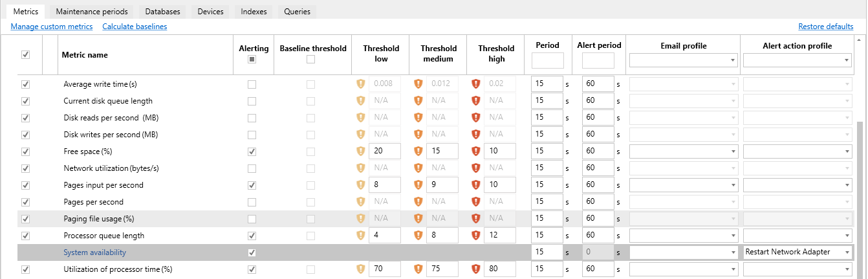
Task: Click high threshold shield icon for Free space
Action: click(x=476, y=151)
